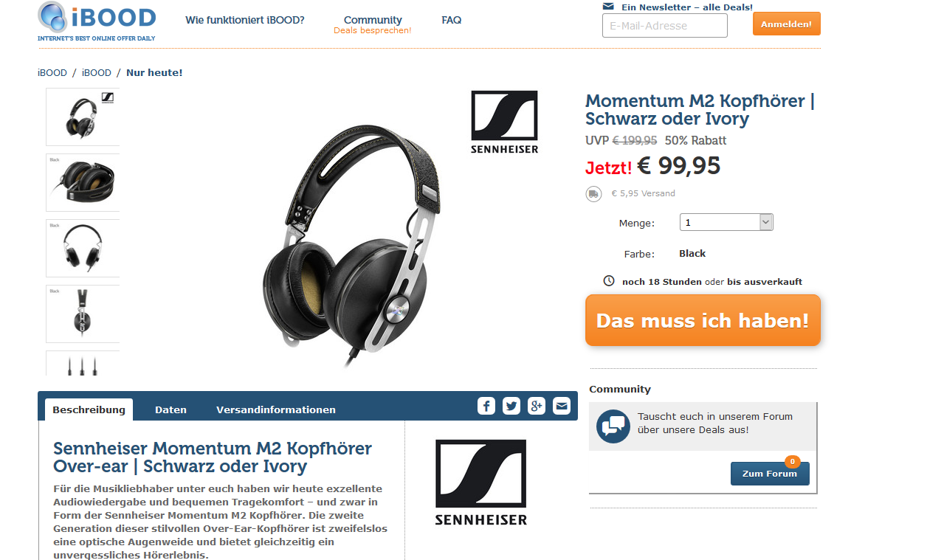Open the FAQ link
927x560 pixels.
452,20
